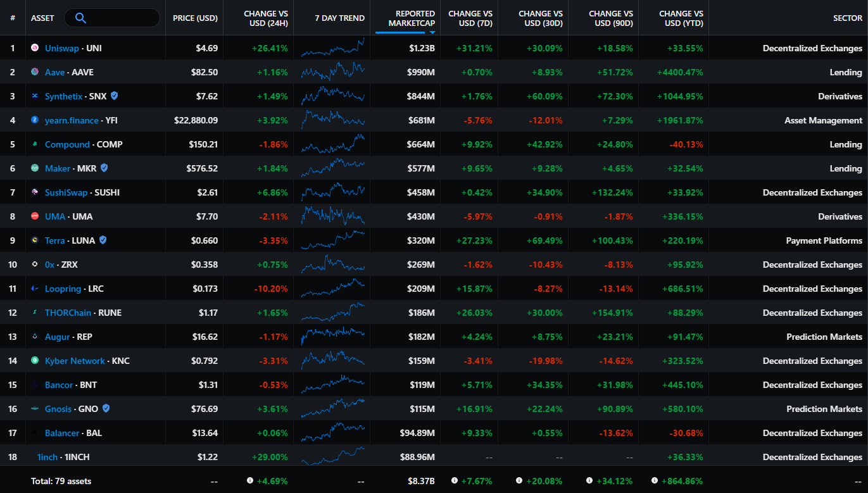This screenshot has height=493, width=868.
Task: Click the Lending sector label on Aave's row
Action: click(846, 72)
